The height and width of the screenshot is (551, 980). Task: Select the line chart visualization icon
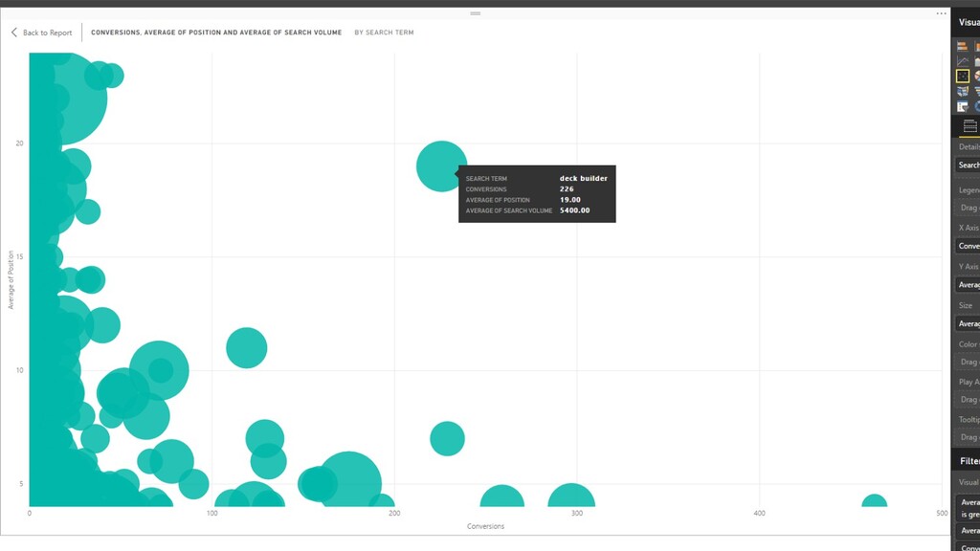(x=963, y=61)
